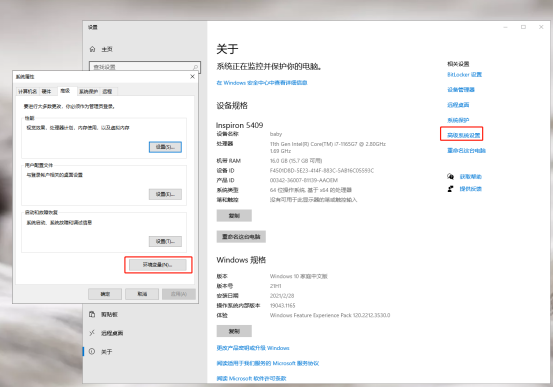
Task: Click the 应用(A) button
Action: pyautogui.click(x=179, y=294)
